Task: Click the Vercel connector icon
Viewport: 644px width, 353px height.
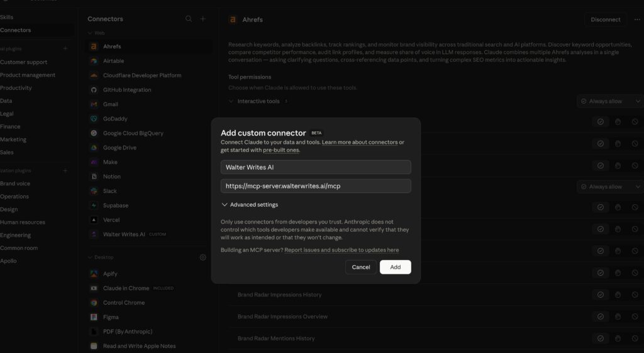Action: click(94, 220)
